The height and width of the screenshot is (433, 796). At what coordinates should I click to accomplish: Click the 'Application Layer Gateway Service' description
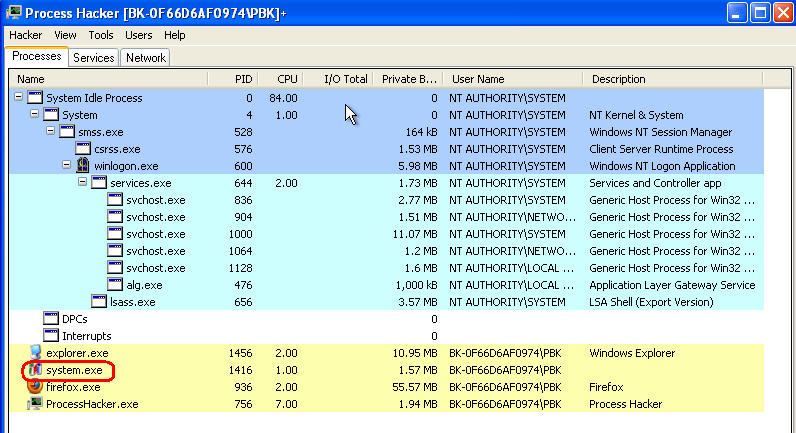672,285
